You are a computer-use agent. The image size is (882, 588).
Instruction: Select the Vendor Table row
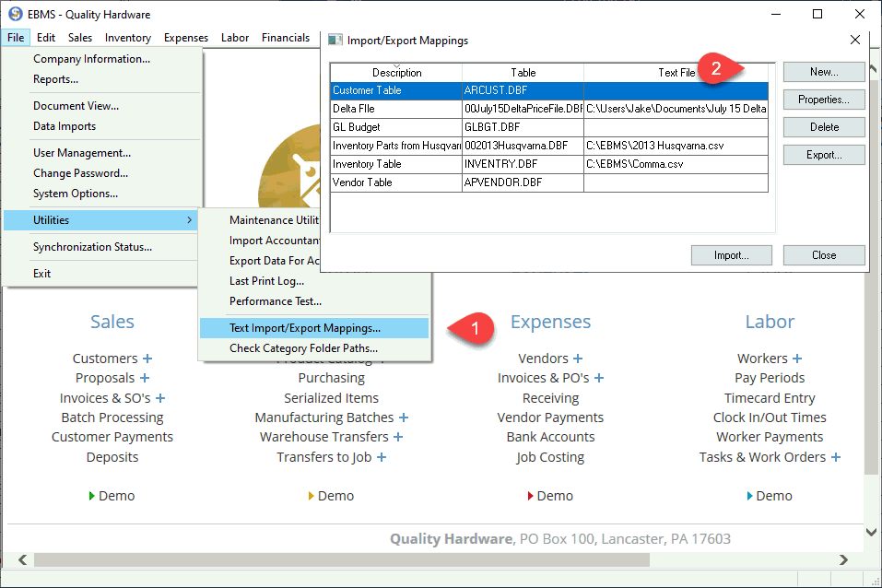coord(549,182)
